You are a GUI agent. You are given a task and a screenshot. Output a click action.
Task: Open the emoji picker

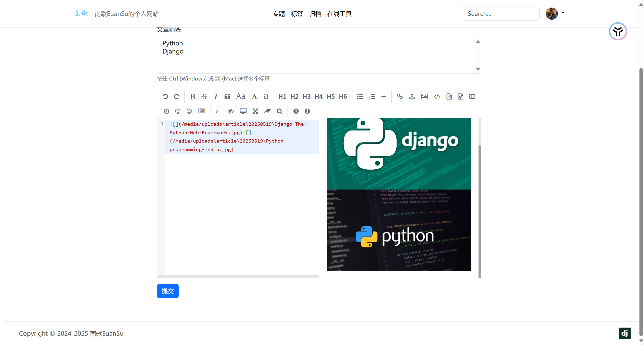[x=178, y=111]
